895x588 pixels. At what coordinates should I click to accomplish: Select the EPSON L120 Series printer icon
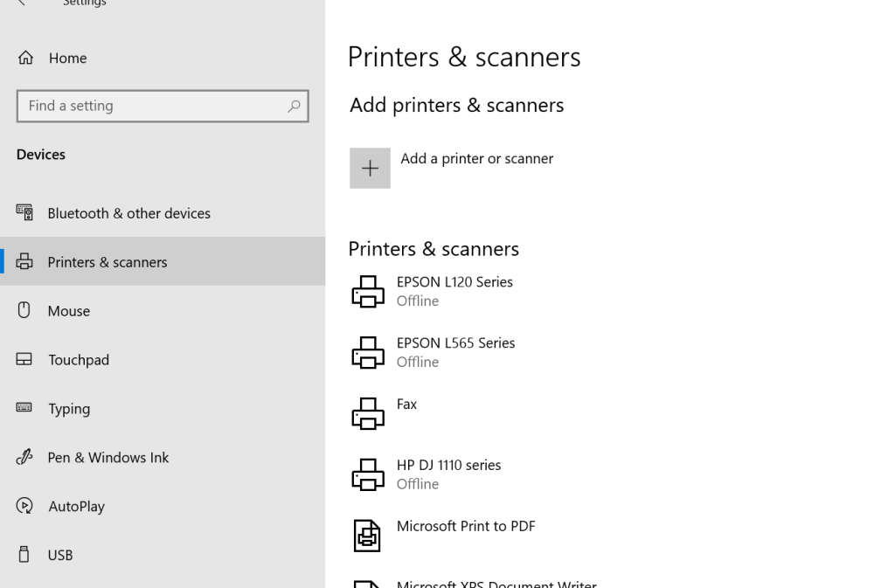point(368,292)
